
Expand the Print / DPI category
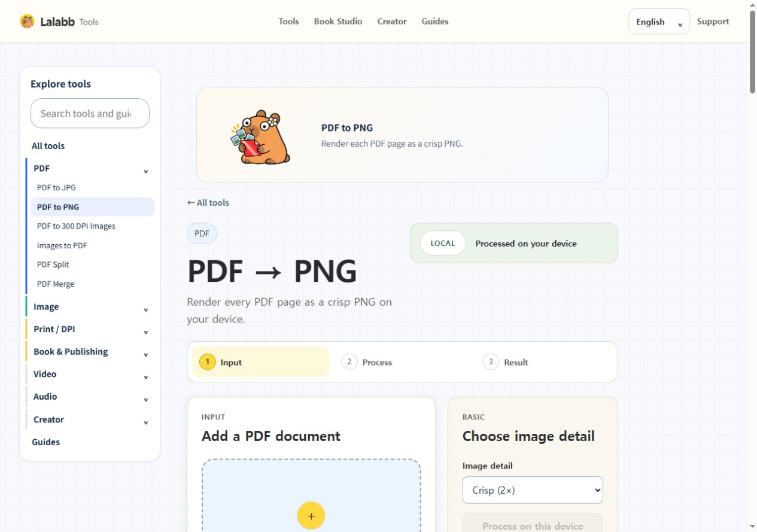click(x=90, y=329)
